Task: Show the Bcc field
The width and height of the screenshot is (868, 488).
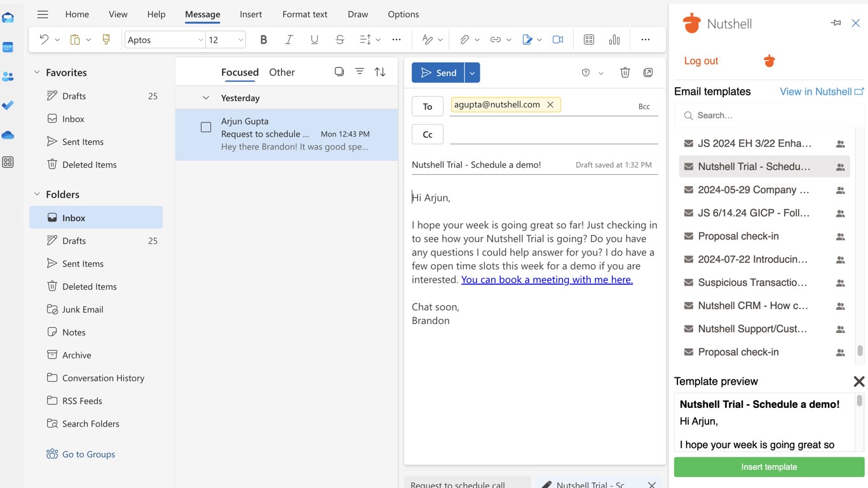Action: coord(644,106)
